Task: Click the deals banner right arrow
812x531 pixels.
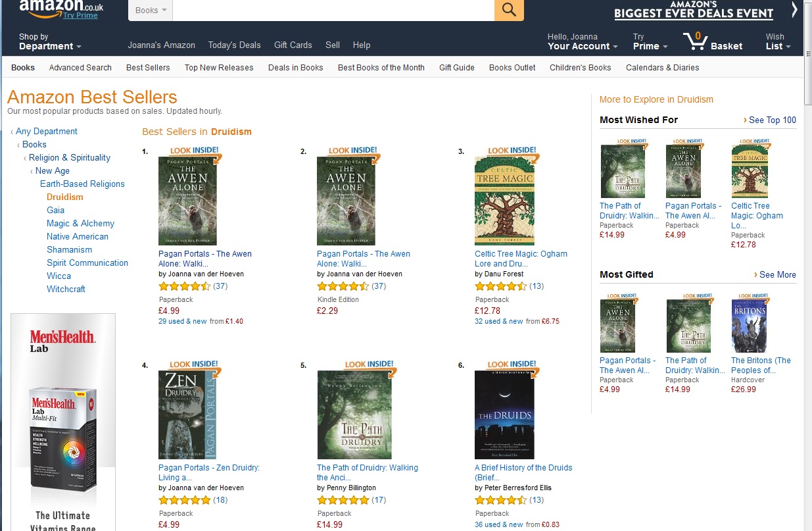Action: coord(794,9)
